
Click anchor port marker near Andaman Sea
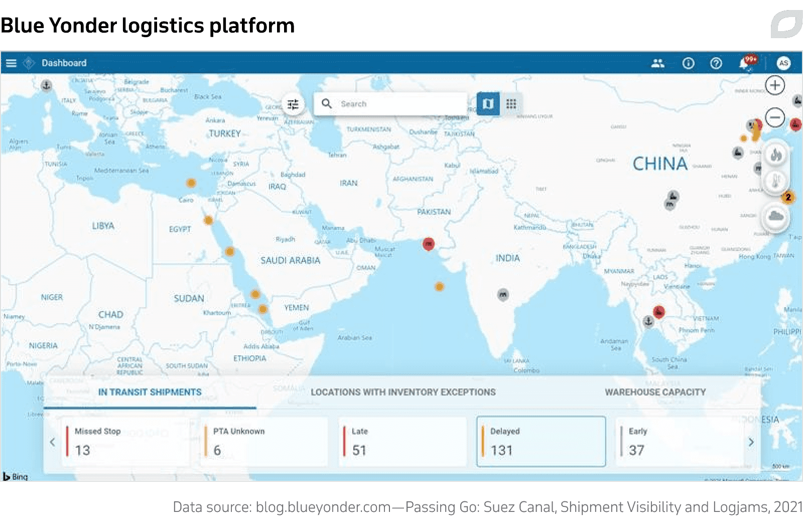648,321
